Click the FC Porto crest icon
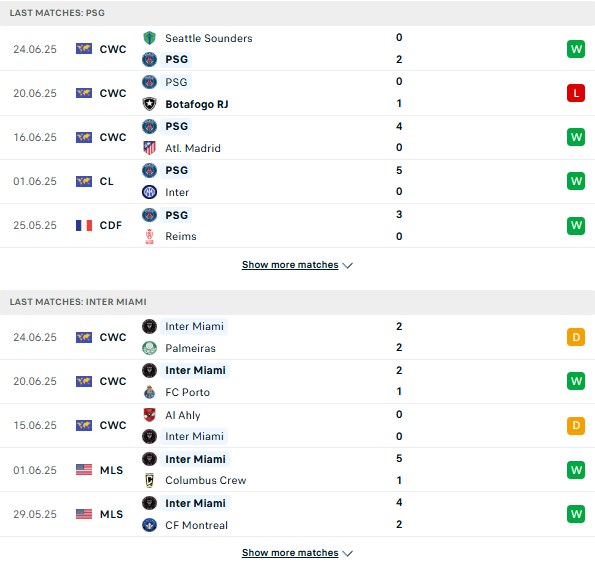The image size is (595, 567). tap(150, 392)
